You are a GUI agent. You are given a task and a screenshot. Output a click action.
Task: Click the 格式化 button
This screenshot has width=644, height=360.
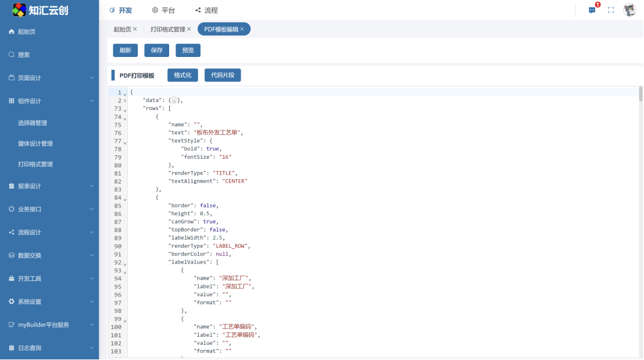point(183,75)
